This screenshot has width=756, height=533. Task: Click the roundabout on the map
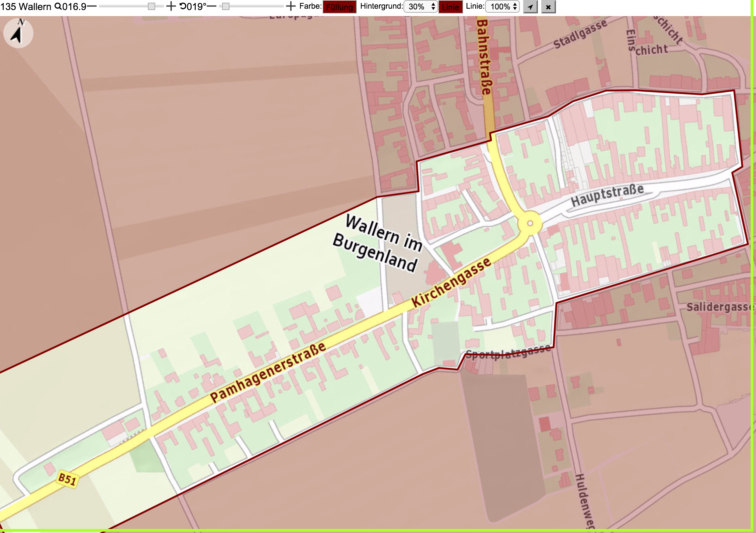[530, 223]
